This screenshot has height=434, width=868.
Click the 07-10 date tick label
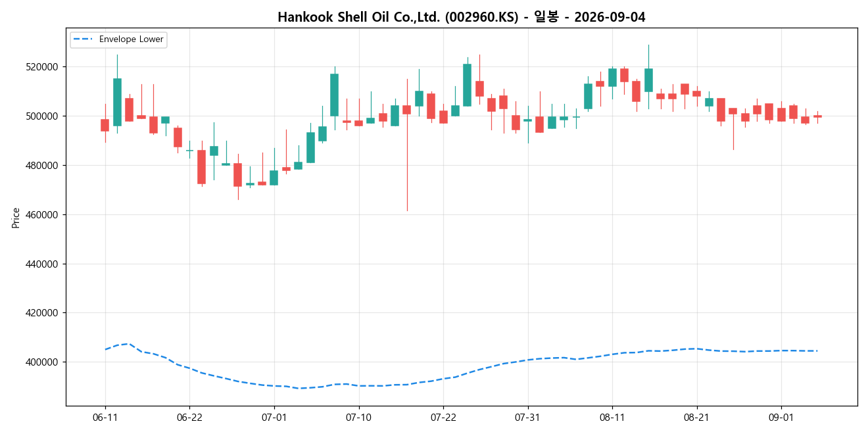[x=358, y=418]
